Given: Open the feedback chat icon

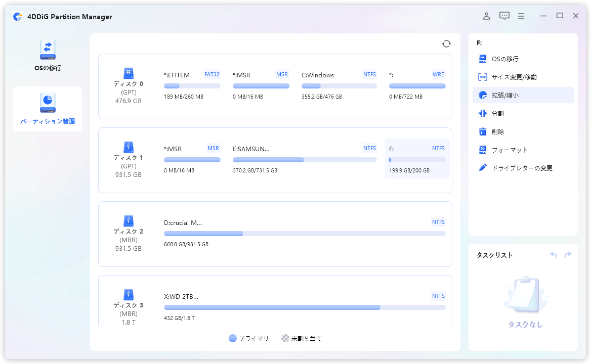Looking at the screenshot, I should click(x=504, y=16).
